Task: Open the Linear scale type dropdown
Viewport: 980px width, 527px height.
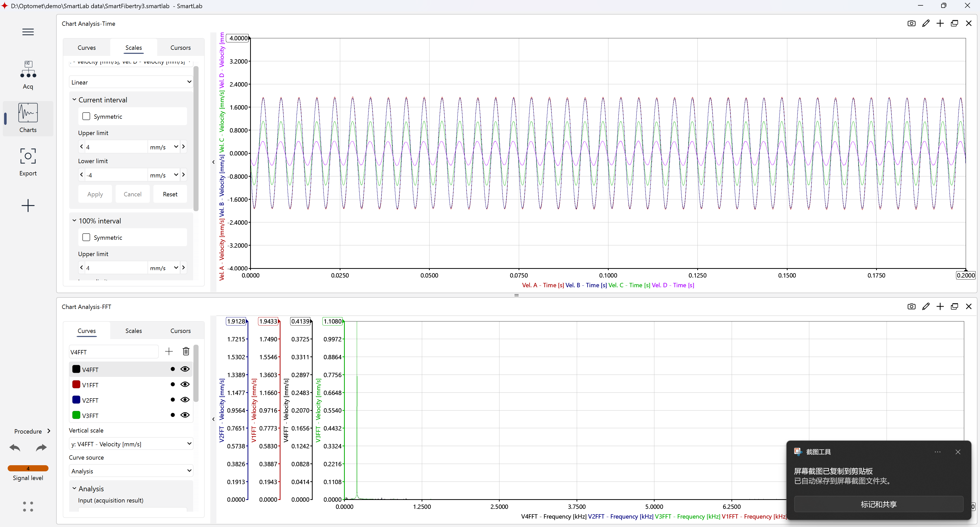Action: [x=131, y=82]
